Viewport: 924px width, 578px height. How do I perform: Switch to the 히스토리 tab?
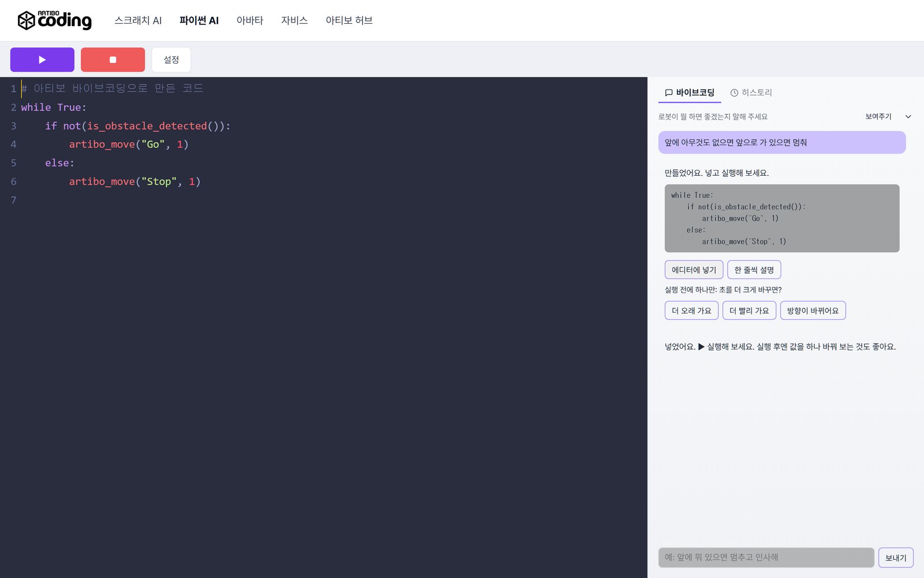point(751,92)
